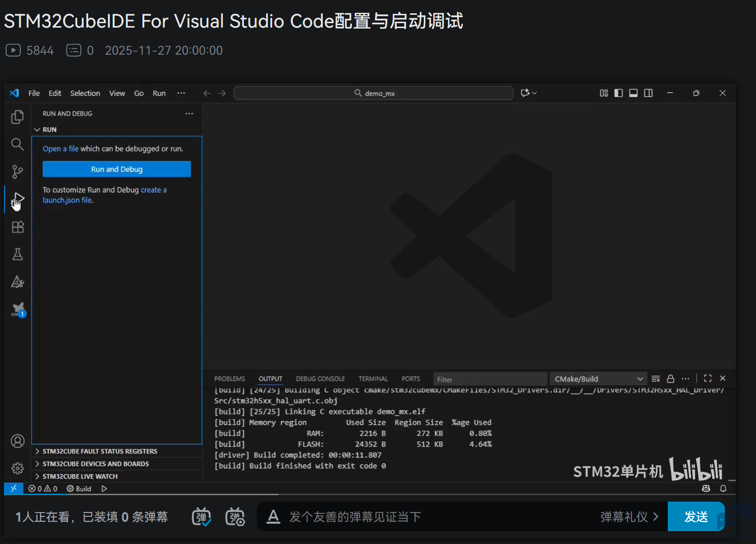Click the danmaku text input field

439,517
